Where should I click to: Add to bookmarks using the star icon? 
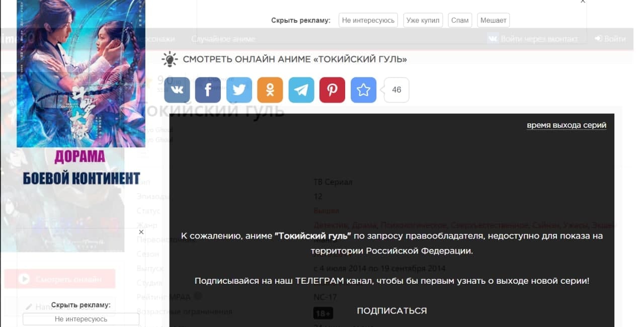click(x=363, y=90)
